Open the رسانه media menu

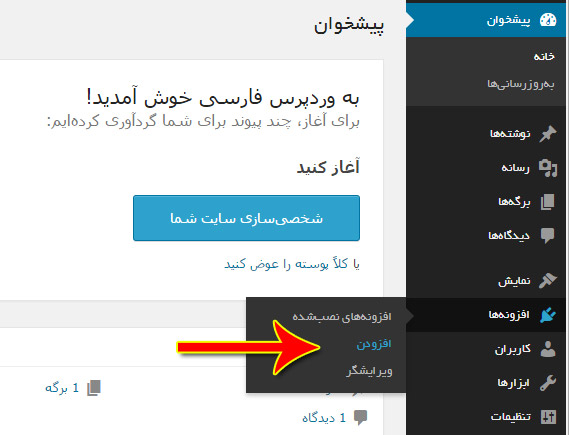487,168
